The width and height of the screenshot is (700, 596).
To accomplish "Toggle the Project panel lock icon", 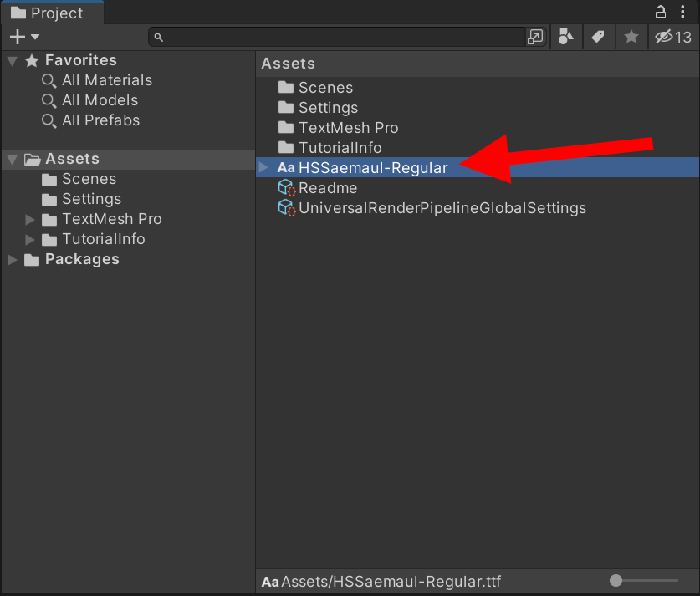I will click(x=660, y=12).
